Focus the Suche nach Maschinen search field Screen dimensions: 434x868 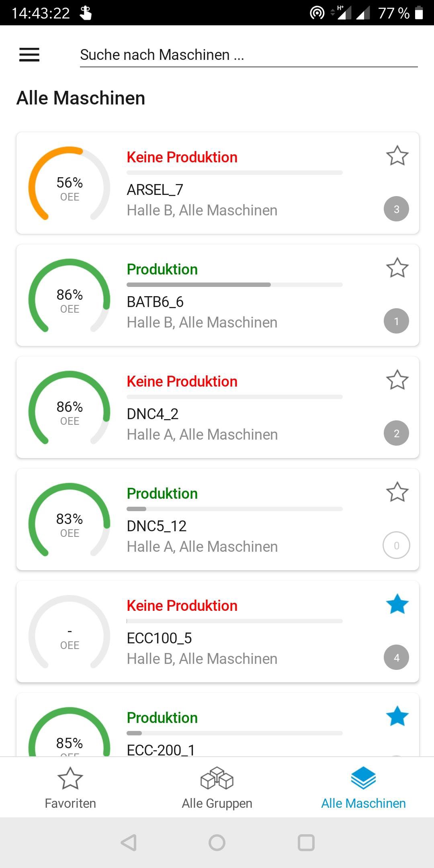[x=248, y=55]
